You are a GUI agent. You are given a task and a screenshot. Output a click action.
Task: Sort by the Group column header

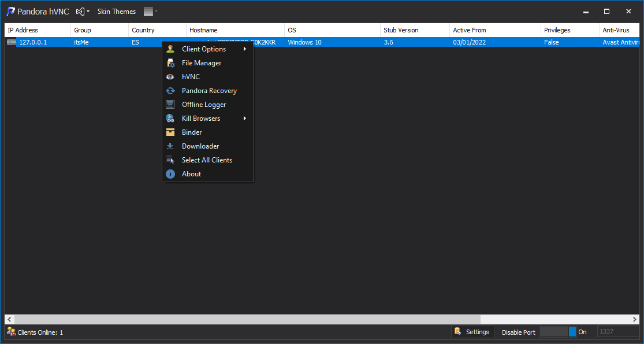[x=99, y=30]
